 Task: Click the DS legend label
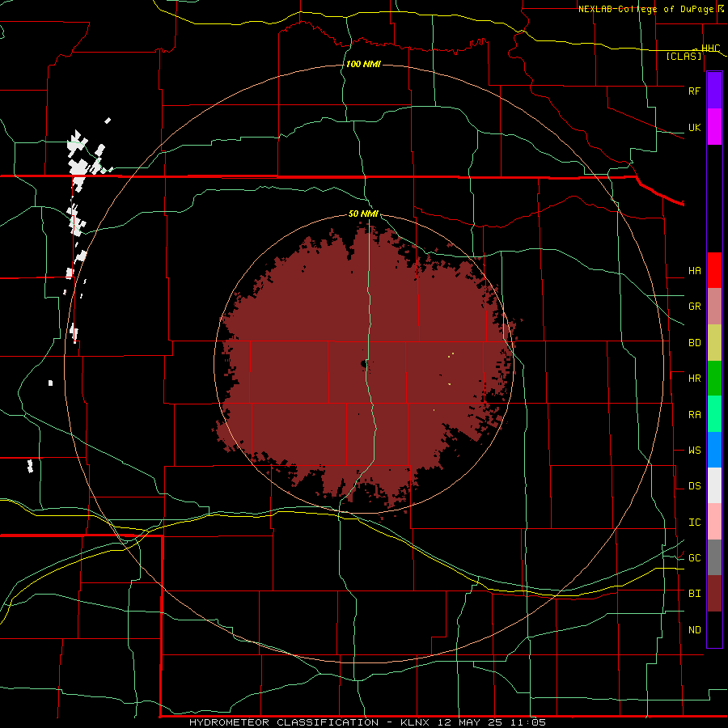[694, 486]
